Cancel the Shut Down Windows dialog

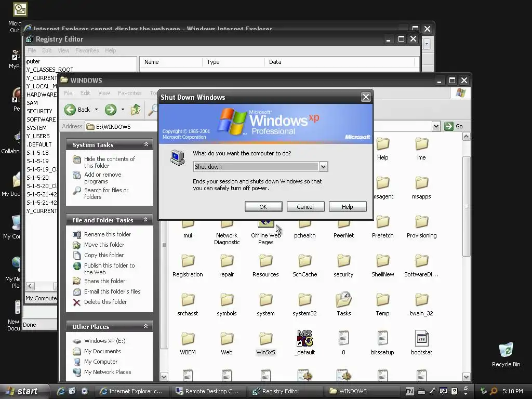point(305,207)
